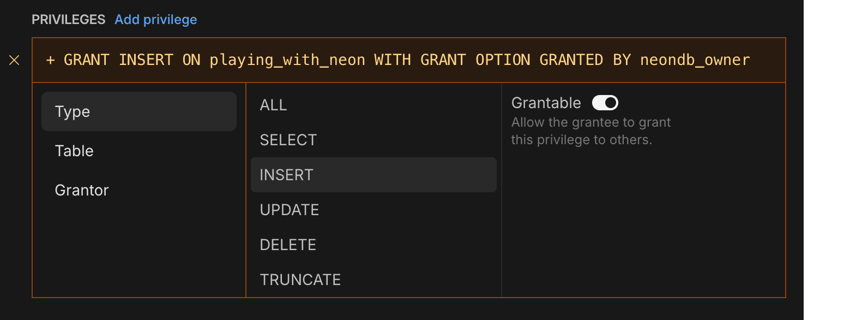Open the Grantor section

pos(82,190)
